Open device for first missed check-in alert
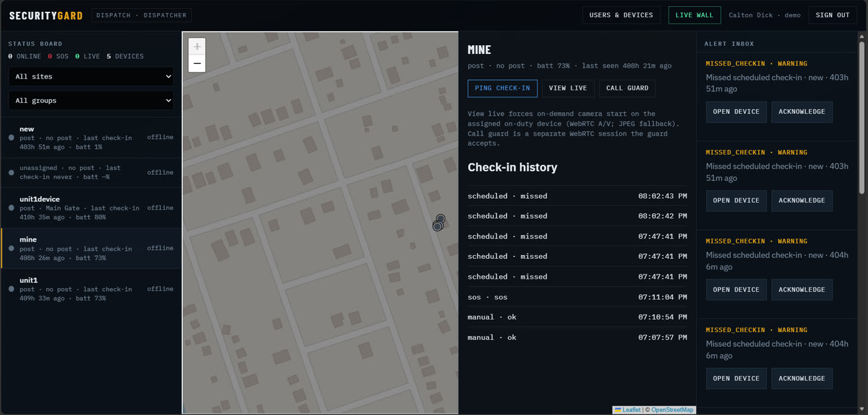The width and height of the screenshot is (868, 415). pyautogui.click(x=736, y=111)
